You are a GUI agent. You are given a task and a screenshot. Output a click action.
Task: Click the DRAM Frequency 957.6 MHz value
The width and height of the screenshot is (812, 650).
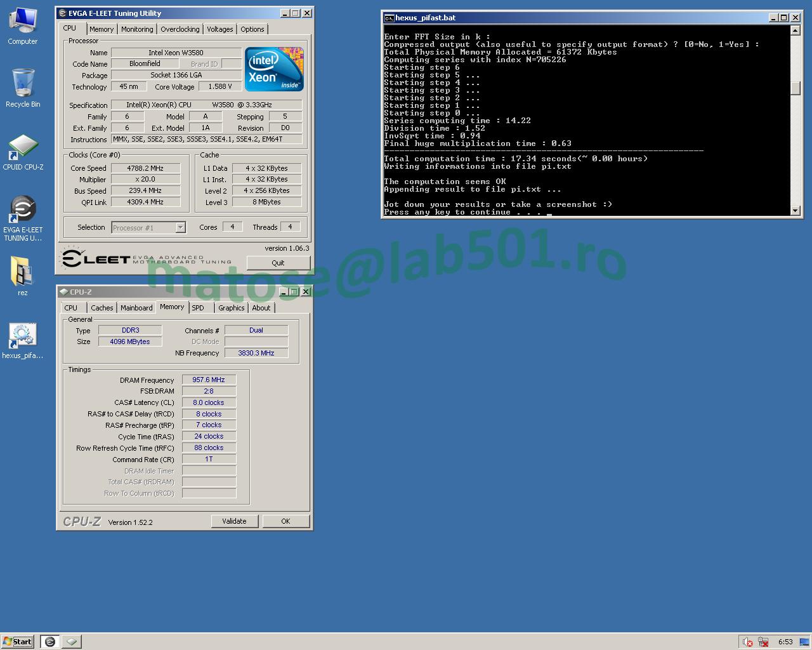pyautogui.click(x=209, y=380)
